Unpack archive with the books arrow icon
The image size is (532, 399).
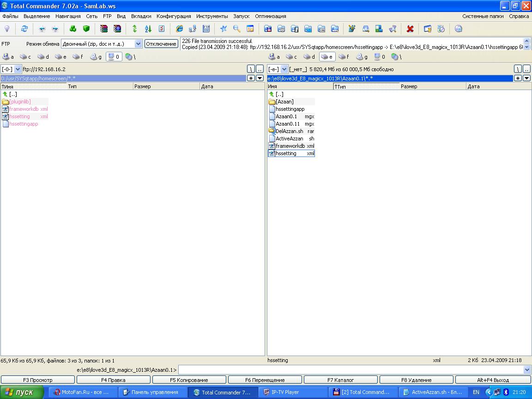click(117, 29)
